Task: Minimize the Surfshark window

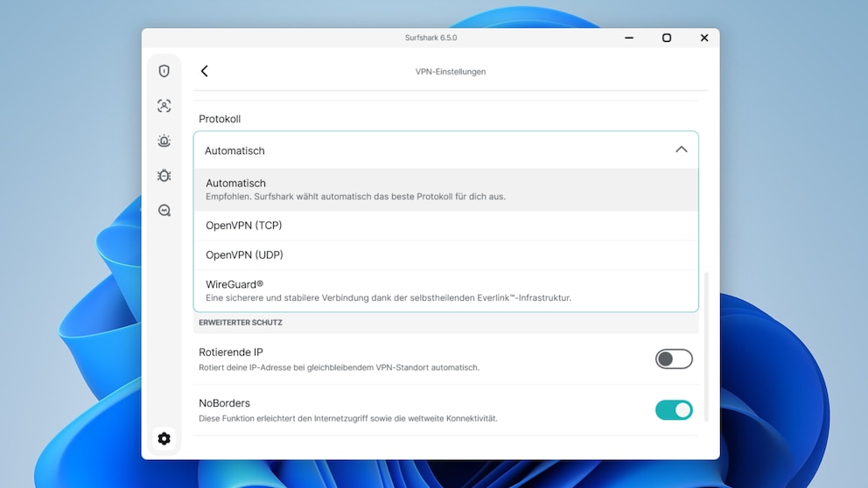Action: [629, 38]
